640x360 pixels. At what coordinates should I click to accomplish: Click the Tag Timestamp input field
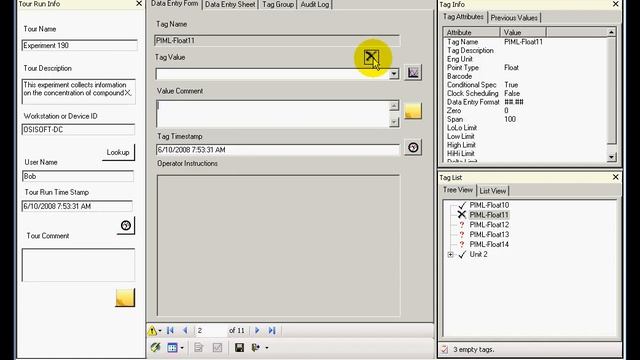point(278,150)
